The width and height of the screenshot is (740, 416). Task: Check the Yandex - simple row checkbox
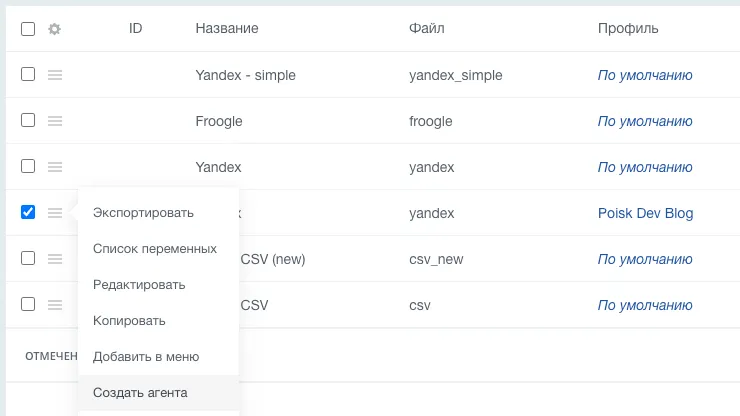28,74
